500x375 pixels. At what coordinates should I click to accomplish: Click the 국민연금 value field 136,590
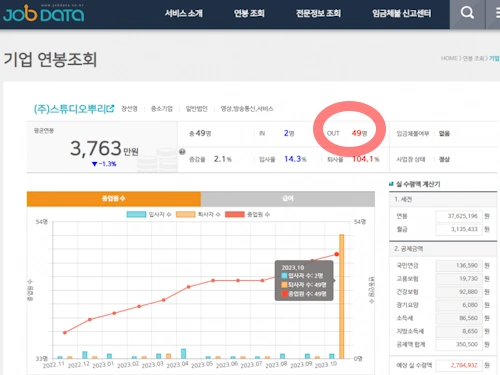[459, 266]
